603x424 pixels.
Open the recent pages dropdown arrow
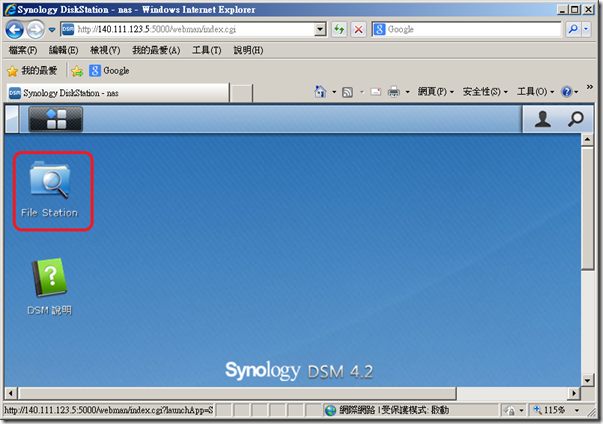[52, 30]
